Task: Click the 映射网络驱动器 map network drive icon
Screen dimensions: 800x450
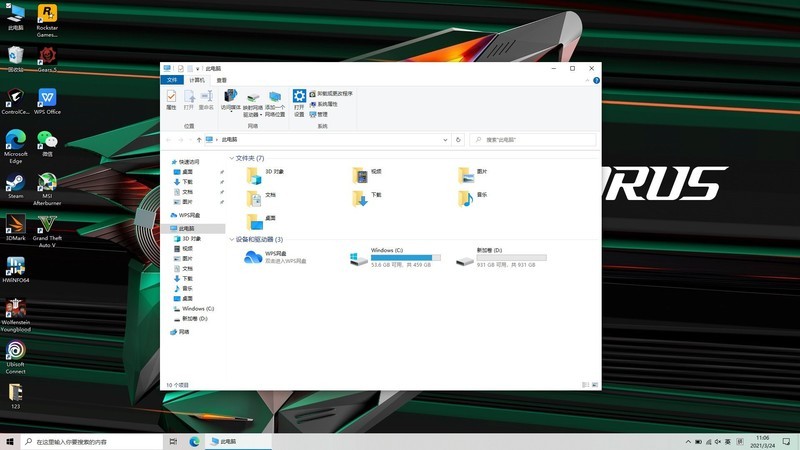Action: coord(253,104)
